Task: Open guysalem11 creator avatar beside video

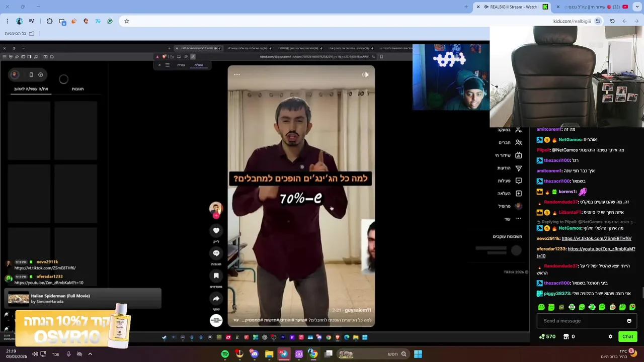Action: click(216, 208)
